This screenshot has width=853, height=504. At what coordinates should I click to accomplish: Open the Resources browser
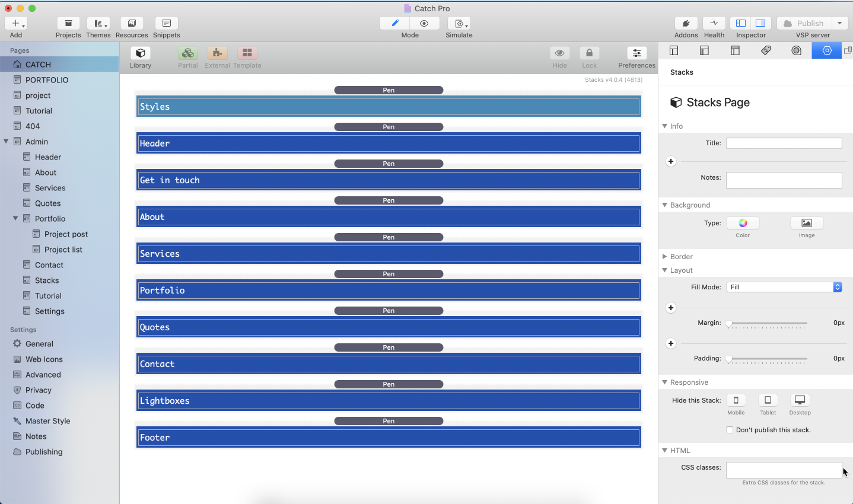[132, 24]
